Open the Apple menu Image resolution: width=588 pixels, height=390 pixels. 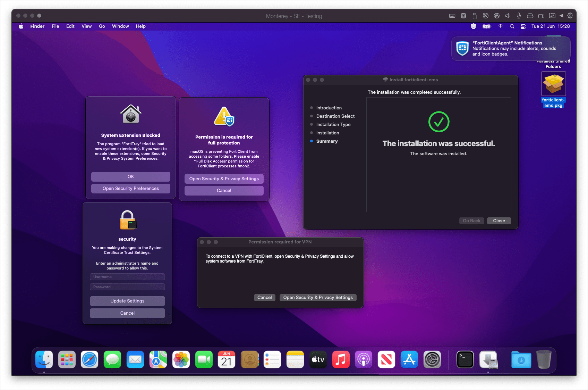point(21,26)
